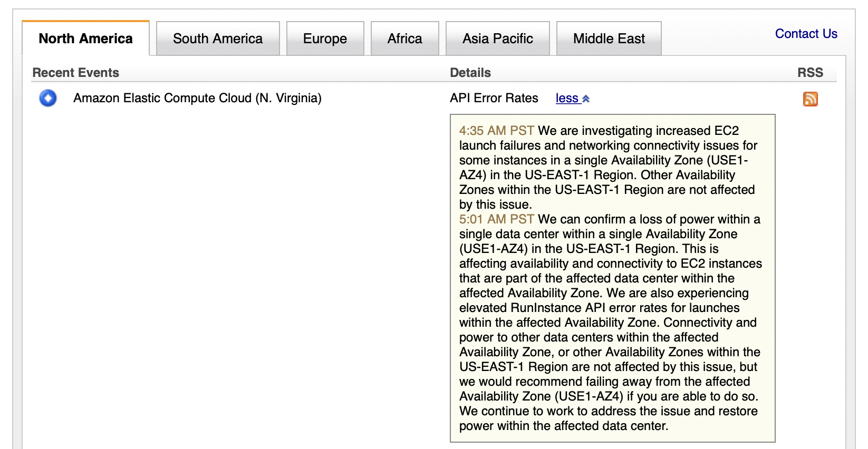The height and width of the screenshot is (449, 868).
Task: Select the Africa tab
Action: pos(404,38)
